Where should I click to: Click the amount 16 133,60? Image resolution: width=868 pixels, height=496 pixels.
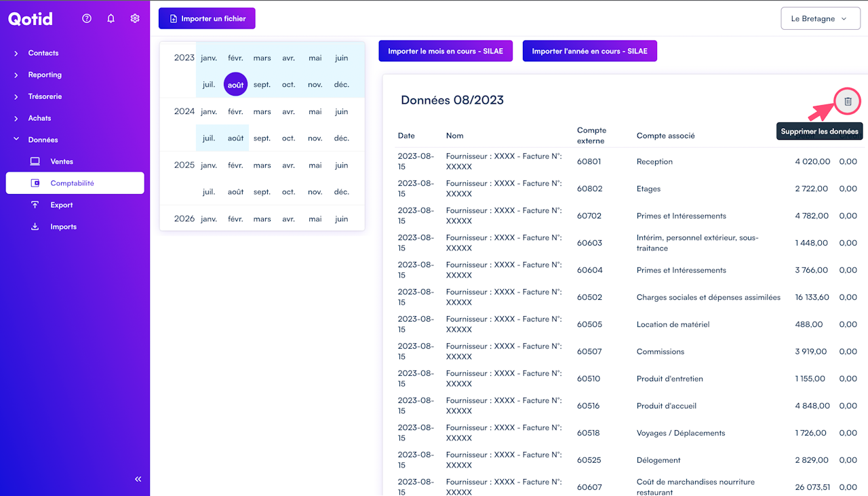point(812,297)
